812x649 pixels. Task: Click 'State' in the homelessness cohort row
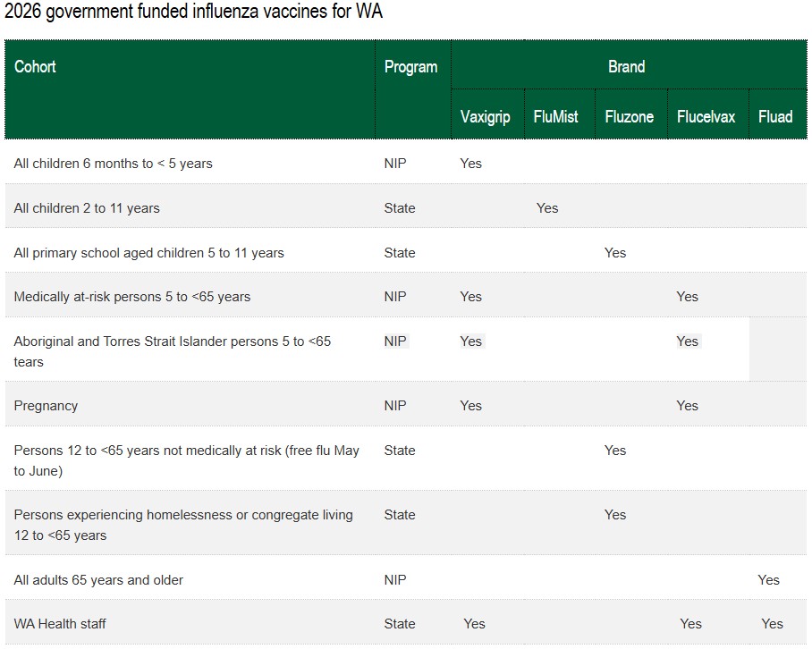coord(399,515)
